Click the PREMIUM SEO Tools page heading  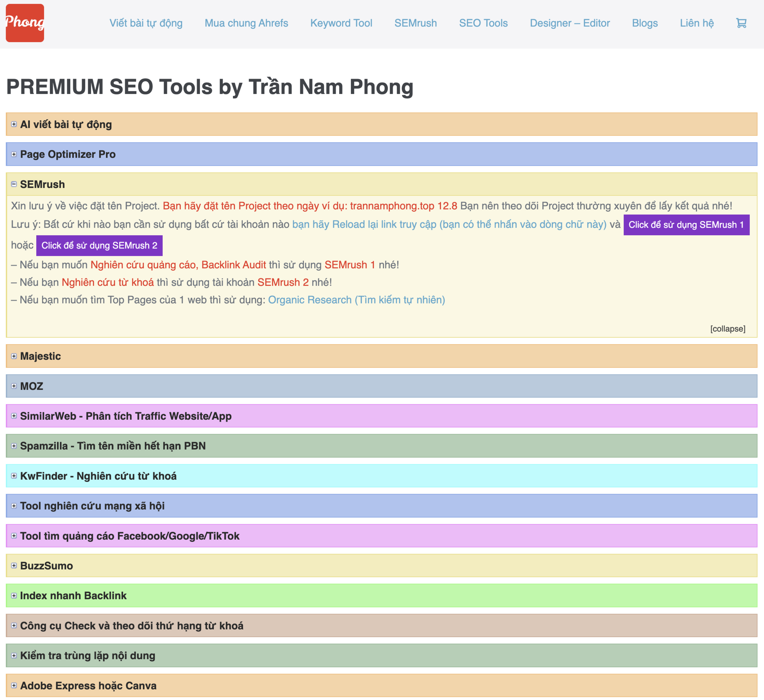pos(209,87)
